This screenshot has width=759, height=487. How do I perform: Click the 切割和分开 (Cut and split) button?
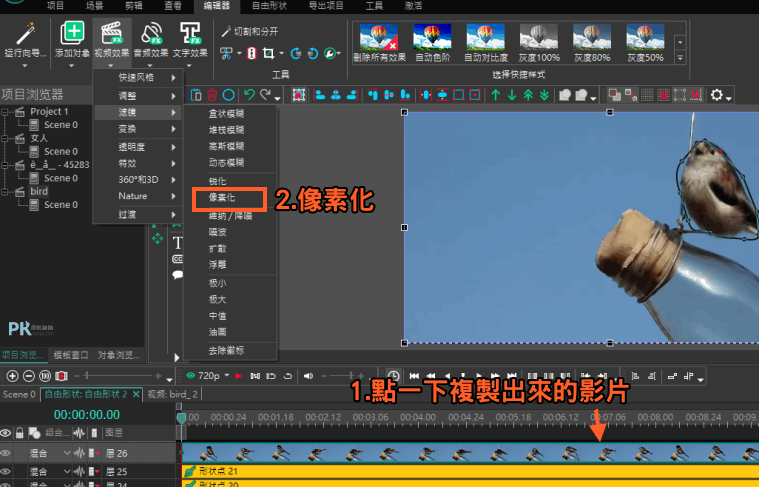coord(250,31)
